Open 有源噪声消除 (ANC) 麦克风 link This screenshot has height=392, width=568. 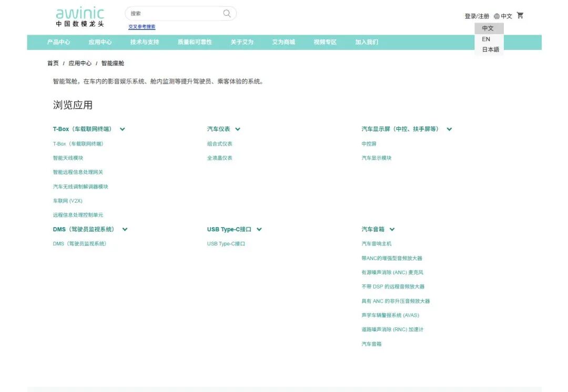point(392,272)
